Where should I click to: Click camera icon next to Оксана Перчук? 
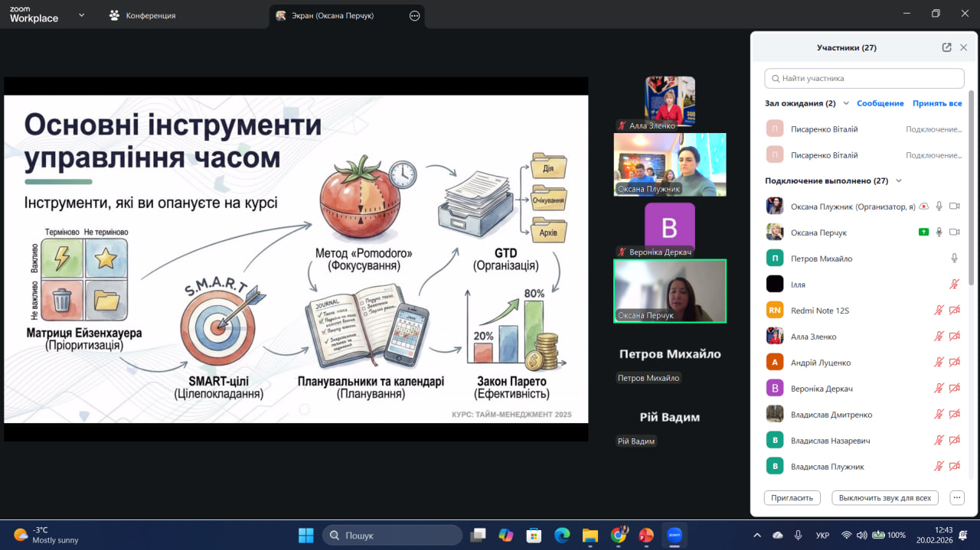tap(954, 233)
